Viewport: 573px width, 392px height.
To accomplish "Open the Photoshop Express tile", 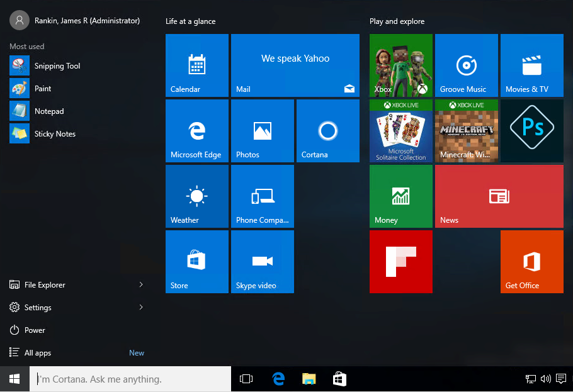I will coord(531,131).
